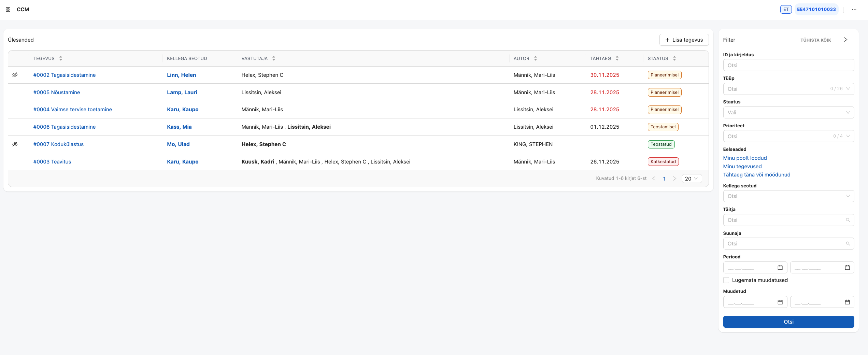Open the Minu tegevused quick filter link
Screen dimensions: 868x355
(742, 166)
